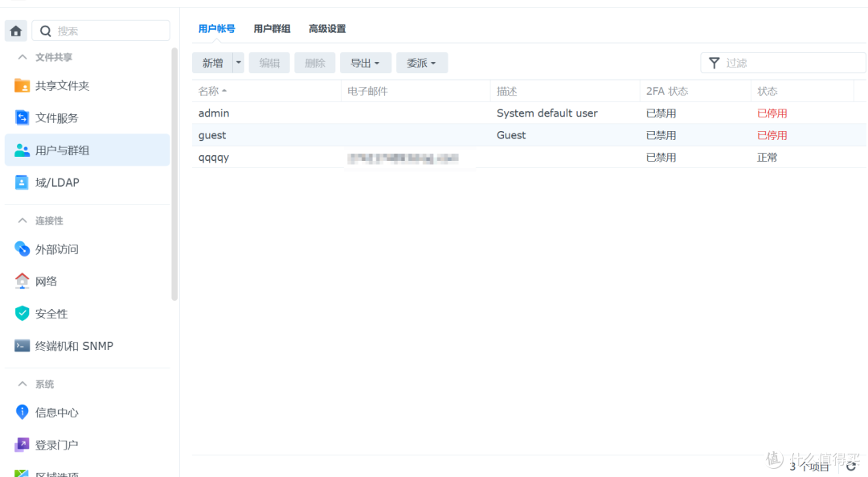Open 共享文件夹 in the sidebar
This screenshot has height=477, width=868.
coord(88,85)
